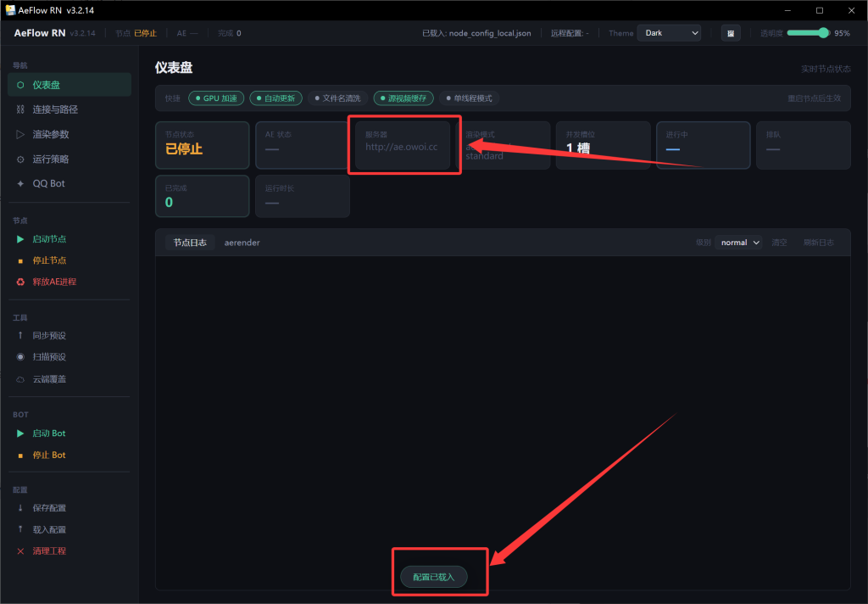
Task: Go to 连接与路径 page
Action: tap(55, 109)
